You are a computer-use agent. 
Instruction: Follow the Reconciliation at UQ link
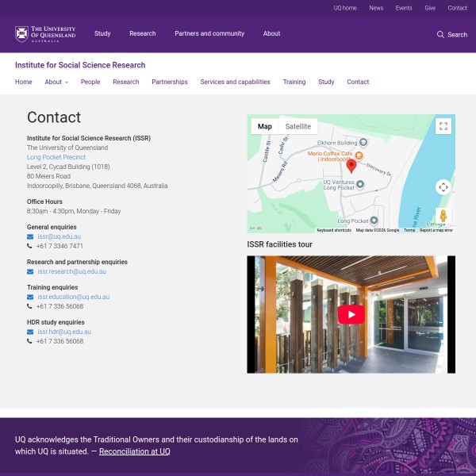pos(134,451)
